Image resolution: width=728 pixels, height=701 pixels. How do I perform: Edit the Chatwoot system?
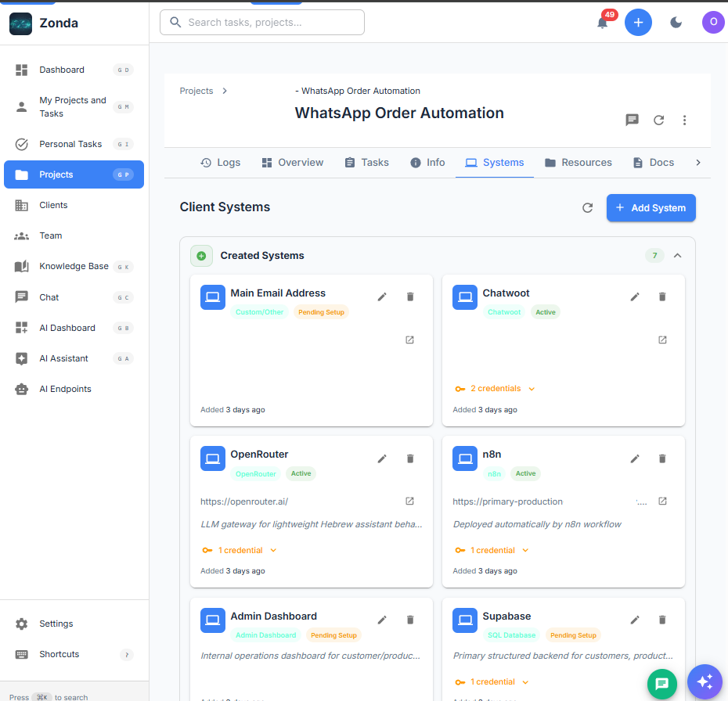(x=635, y=297)
